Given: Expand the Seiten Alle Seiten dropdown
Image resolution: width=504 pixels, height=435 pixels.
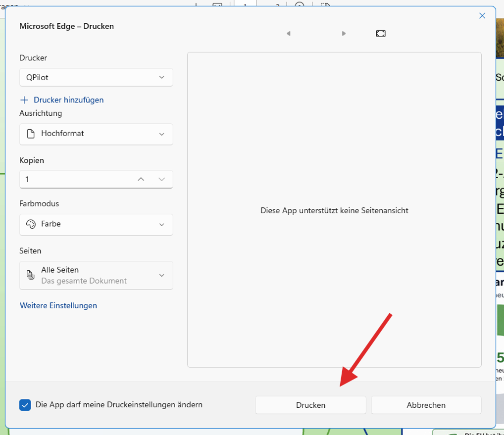Looking at the screenshot, I should coord(96,275).
